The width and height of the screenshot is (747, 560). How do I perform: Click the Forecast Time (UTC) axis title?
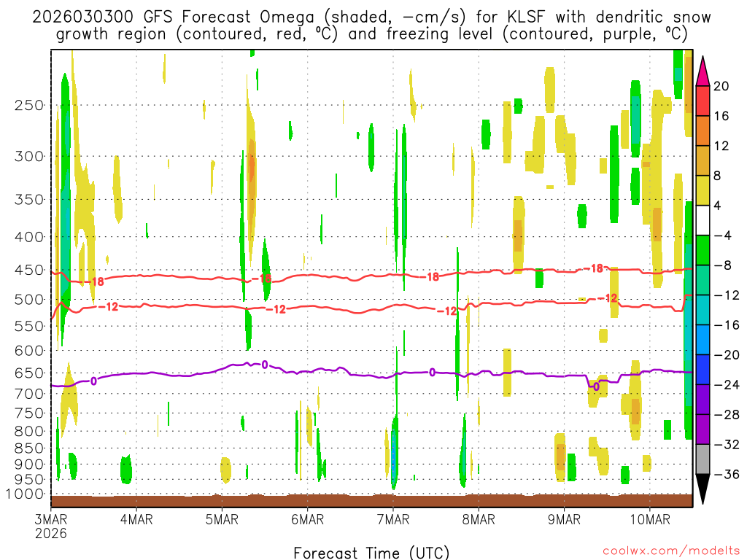click(x=371, y=553)
